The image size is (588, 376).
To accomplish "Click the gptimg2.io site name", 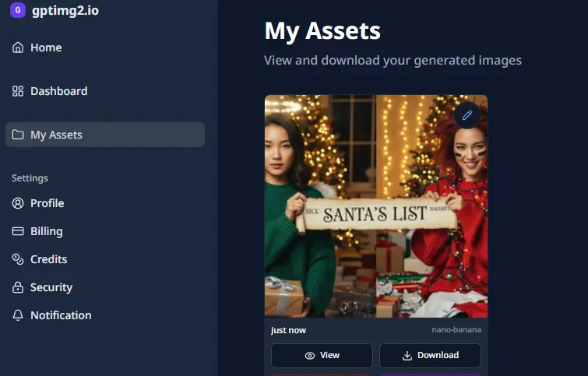I will tap(65, 10).
